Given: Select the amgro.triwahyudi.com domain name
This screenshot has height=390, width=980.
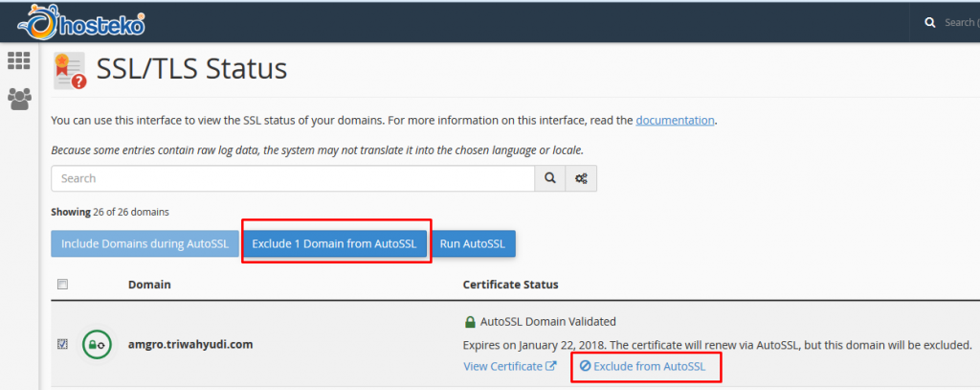Looking at the screenshot, I should pos(191,344).
